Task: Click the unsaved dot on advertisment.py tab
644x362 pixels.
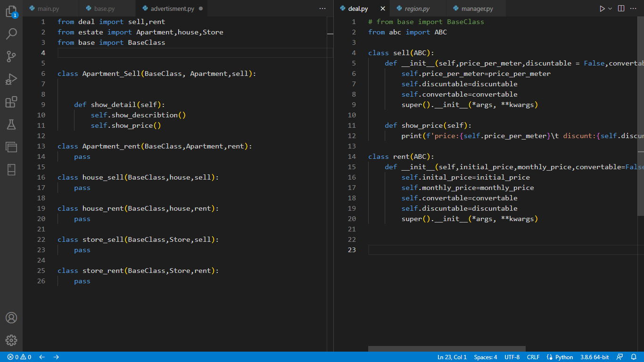Action: click(201, 8)
